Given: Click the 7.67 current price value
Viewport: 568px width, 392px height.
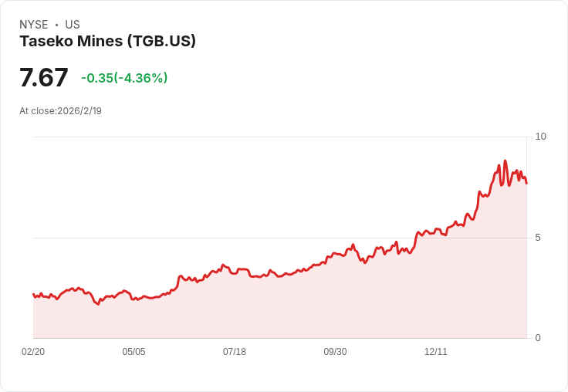Looking at the screenshot, I should pos(44,77).
